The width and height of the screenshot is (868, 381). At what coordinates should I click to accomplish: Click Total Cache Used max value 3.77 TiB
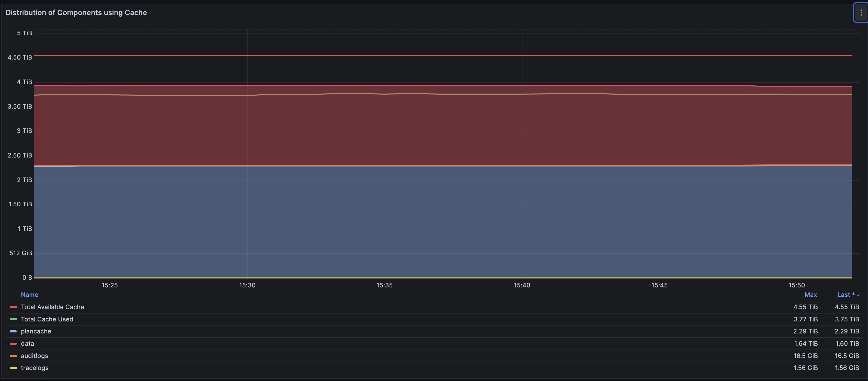coord(805,319)
